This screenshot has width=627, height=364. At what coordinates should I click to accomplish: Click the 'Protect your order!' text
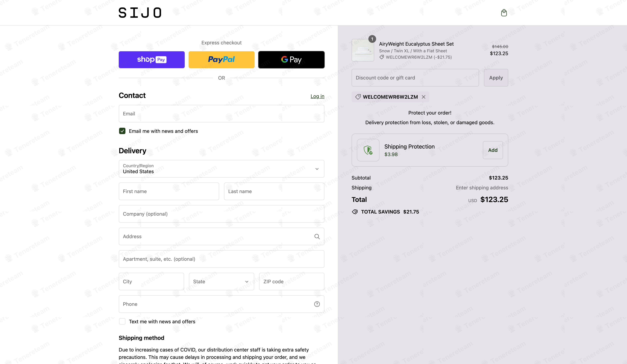coord(430,113)
